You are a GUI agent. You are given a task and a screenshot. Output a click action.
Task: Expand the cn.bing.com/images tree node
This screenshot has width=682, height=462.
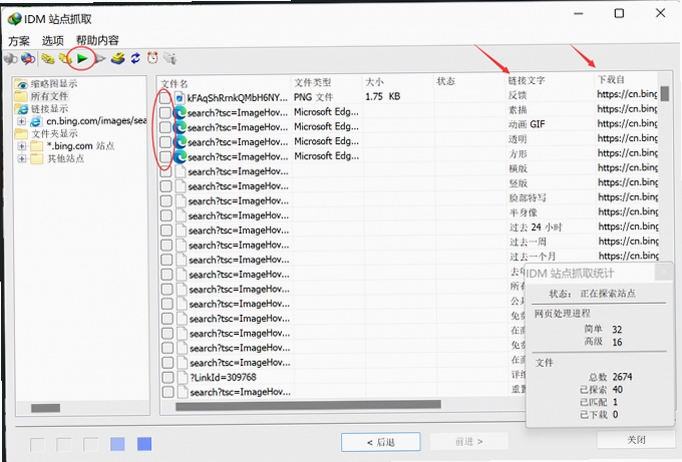click(21, 121)
